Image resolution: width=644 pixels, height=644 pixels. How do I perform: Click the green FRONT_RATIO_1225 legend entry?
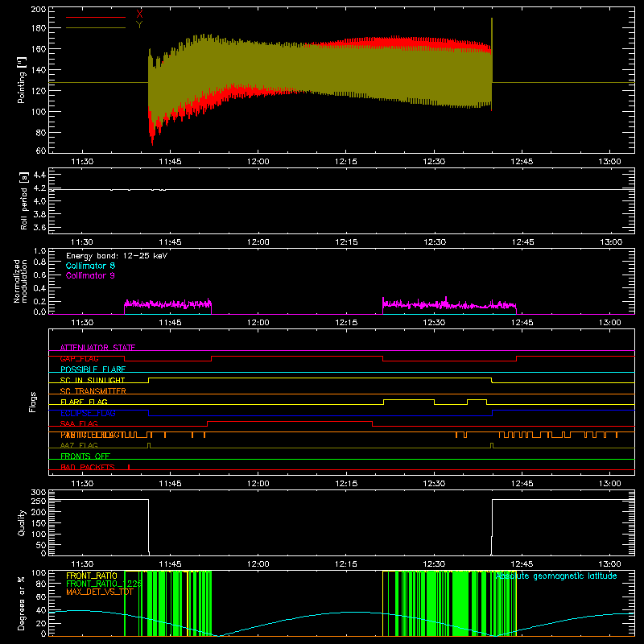tap(105, 584)
